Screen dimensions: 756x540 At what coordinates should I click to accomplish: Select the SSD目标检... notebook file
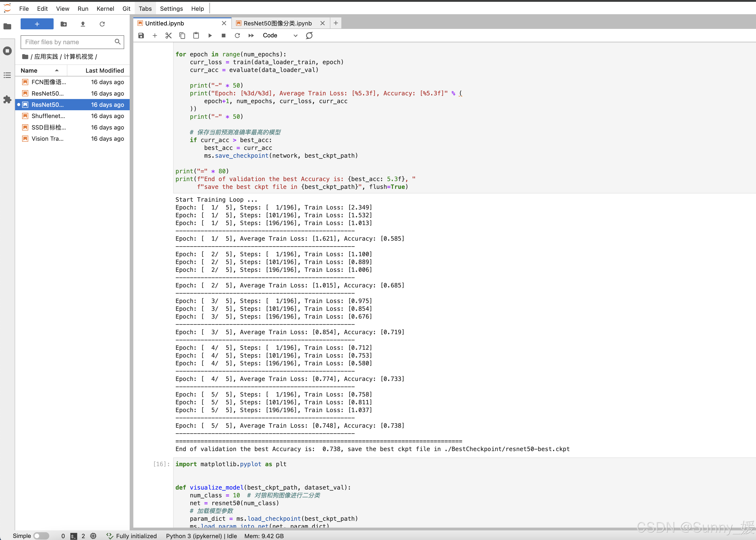tap(72, 127)
